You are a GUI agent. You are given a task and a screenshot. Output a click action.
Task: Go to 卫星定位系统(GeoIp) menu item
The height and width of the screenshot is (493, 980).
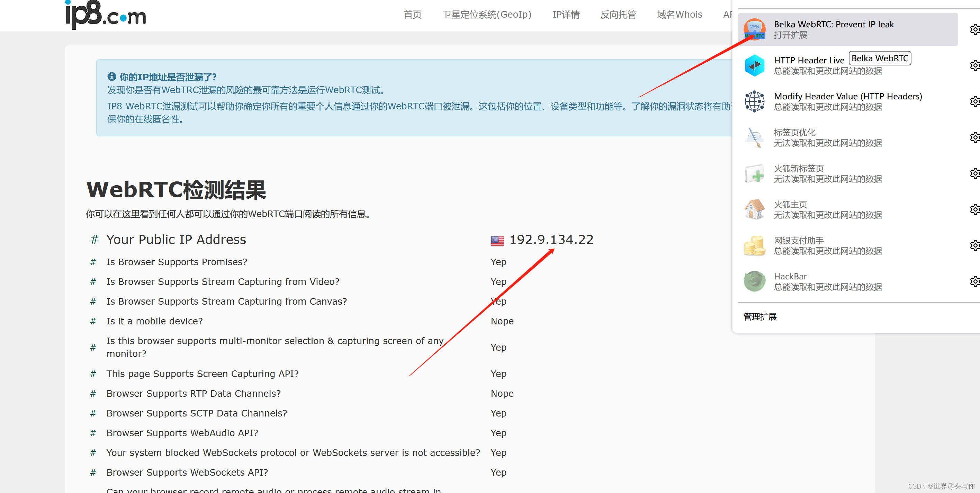click(x=487, y=15)
